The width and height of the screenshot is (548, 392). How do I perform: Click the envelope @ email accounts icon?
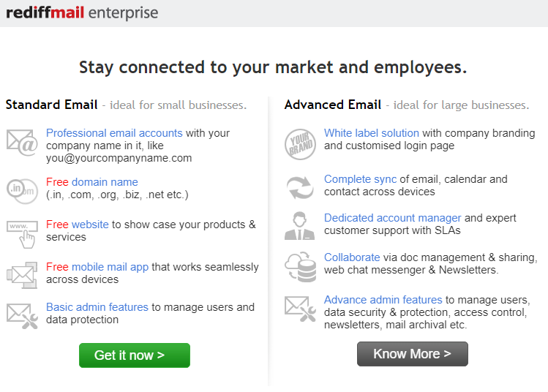pos(22,141)
